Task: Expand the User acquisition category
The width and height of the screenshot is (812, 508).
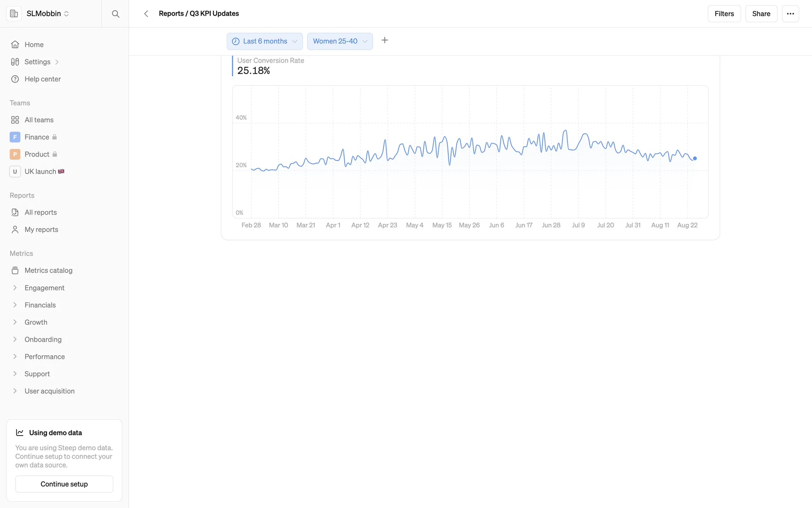Action: point(15,391)
